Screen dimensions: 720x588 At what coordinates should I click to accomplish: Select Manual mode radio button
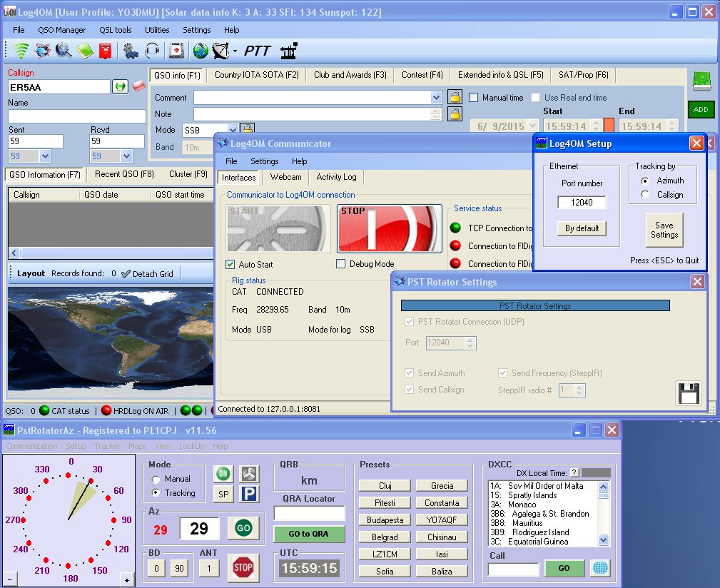tap(156, 479)
